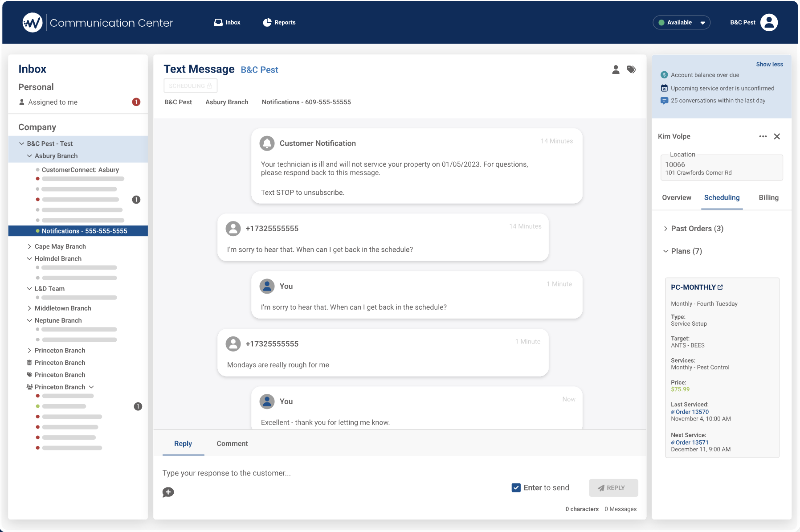Open the ellipsis menu next to Kim Volpe

point(763,136)
